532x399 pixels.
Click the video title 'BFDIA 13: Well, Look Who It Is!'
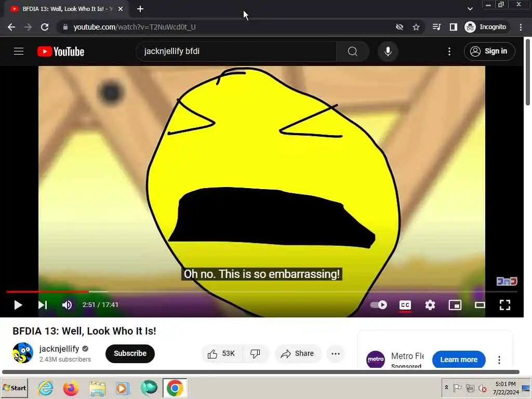(84, 331)
